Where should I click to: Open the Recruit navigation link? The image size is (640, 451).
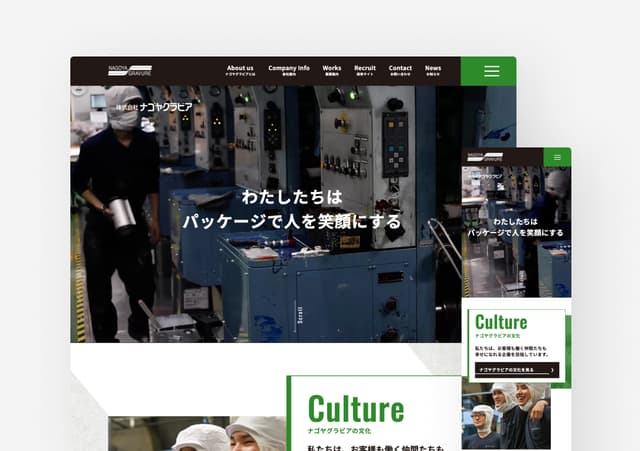pos(365,70)
